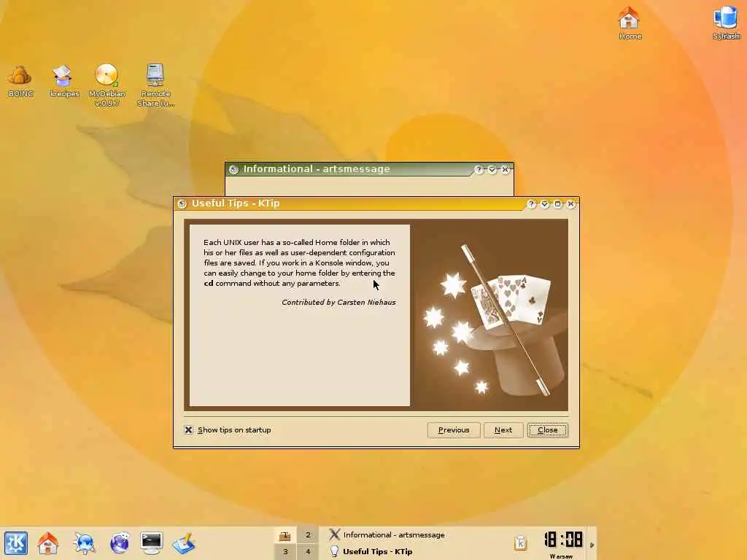The image size is (747, 560).
Task: Open the Remote Share desktop icon
Action: (x=155, y=85)
